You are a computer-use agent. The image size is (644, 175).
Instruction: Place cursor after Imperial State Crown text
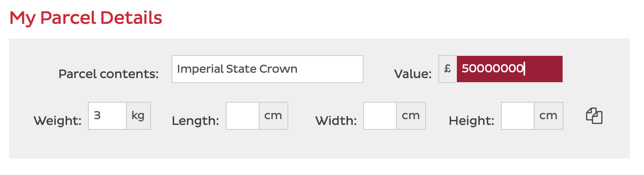[x=298, y=69]
